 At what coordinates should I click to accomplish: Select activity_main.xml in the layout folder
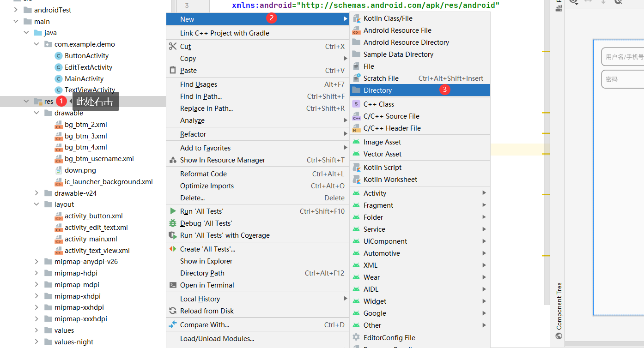(91, 239)
